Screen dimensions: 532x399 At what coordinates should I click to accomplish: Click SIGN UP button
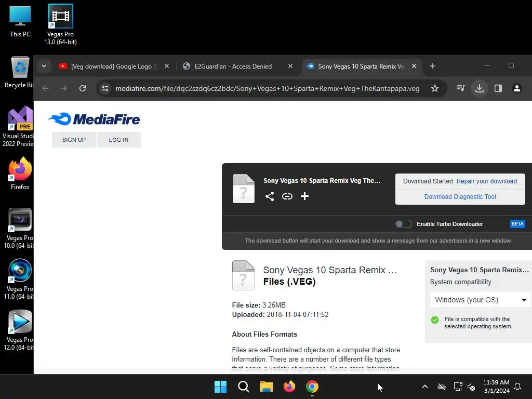pyautogui.click(x=74, y=140)
